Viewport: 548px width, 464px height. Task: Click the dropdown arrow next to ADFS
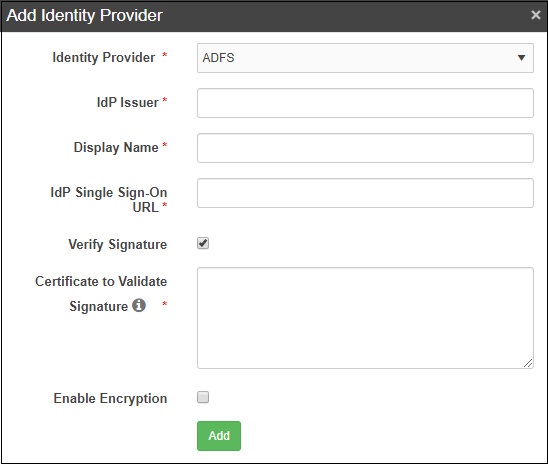pyautogui.click(x=521, y=58)
